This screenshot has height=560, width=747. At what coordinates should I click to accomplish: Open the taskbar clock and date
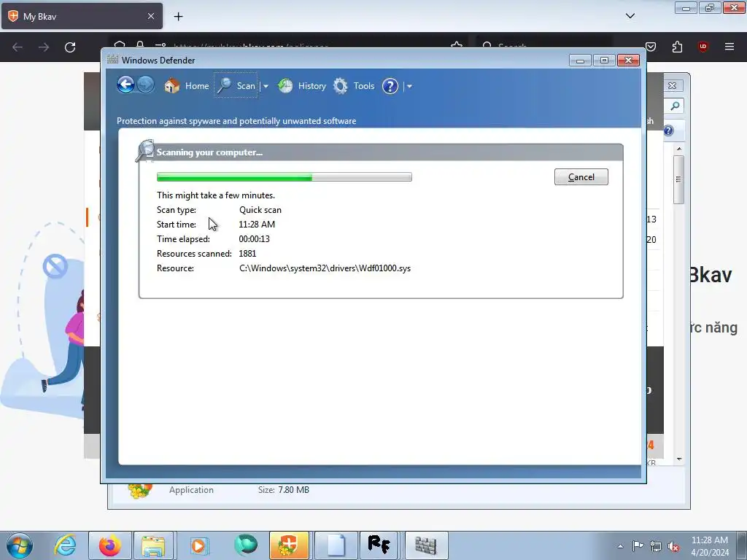(710, 546)
